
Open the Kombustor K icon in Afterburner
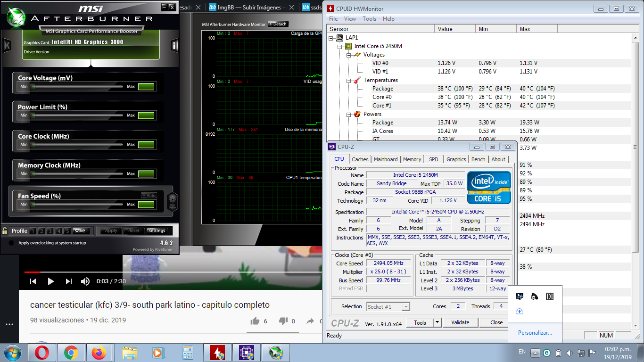click(7, 46)
